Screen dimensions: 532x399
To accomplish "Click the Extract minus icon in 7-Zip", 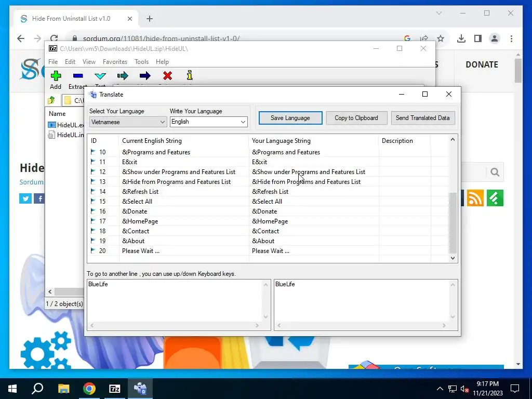I will pyautogui.click(x=78, y=76).
